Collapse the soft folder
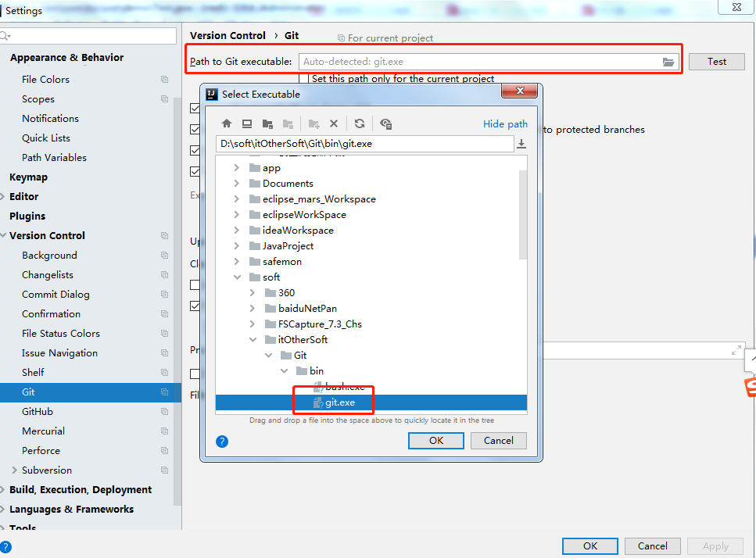756x558 pixels. [x=237, y=277]
